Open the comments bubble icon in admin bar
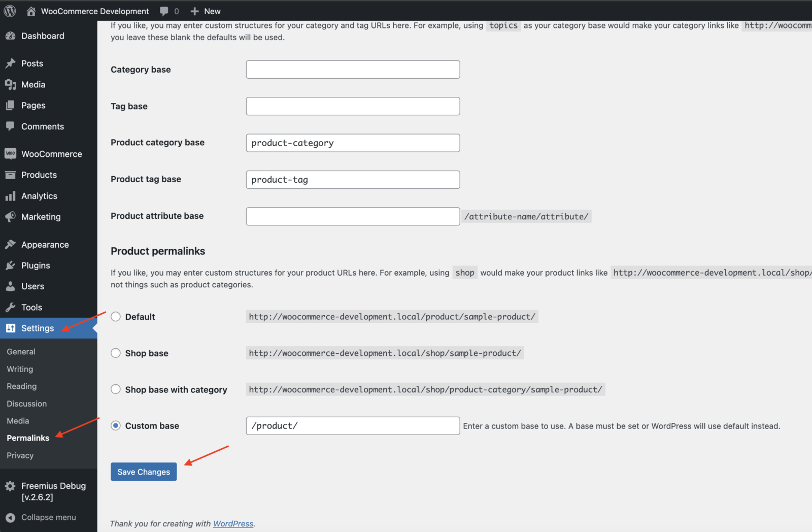 [164, 11]
